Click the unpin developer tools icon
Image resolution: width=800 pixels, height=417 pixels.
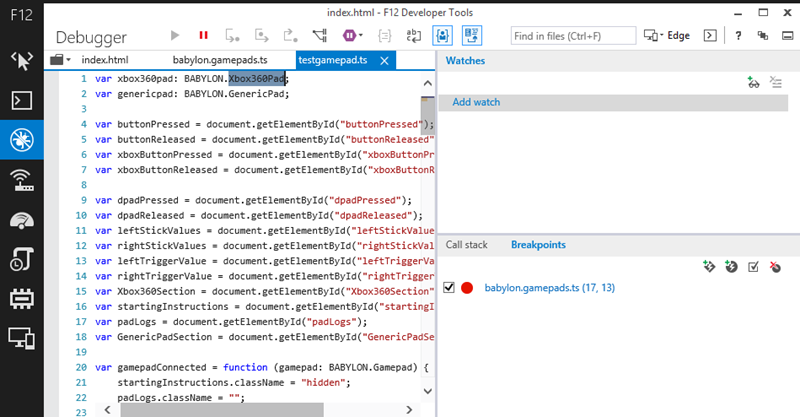[x=763, y=36]
